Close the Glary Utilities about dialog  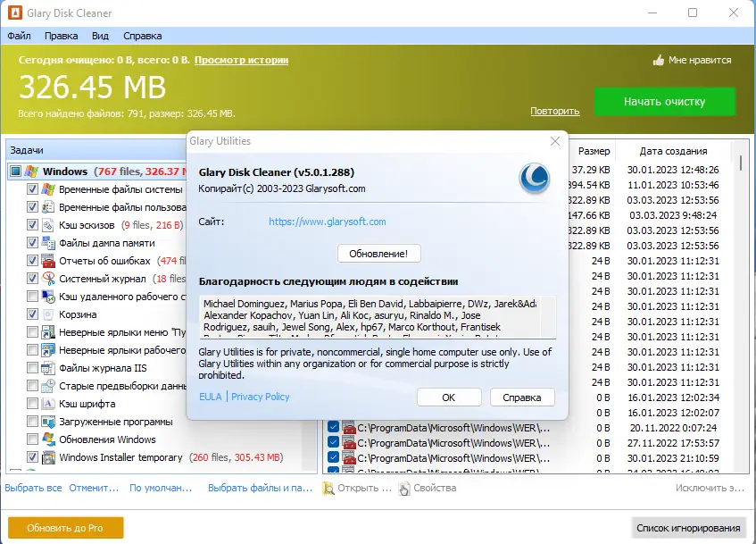coord(555,141)
